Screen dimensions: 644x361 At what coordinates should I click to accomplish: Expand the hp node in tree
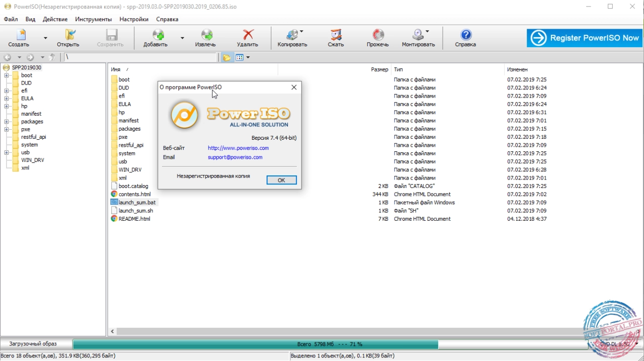pos(7,106)
